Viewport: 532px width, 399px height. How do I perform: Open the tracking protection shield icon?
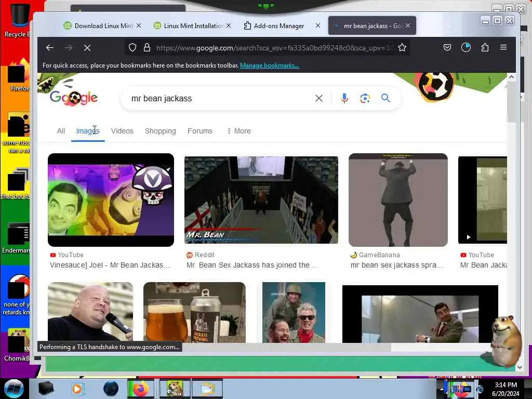coord(132,48)
